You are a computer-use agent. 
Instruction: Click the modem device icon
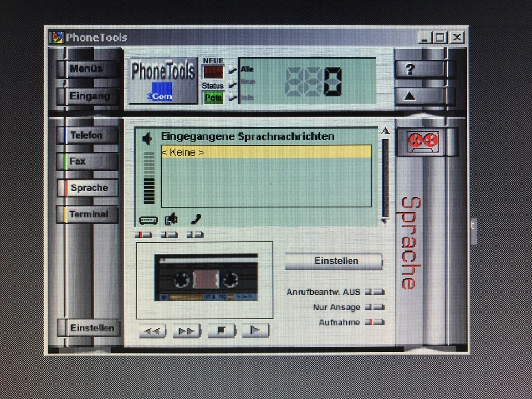pyautogui.click(x=149, y=221)
